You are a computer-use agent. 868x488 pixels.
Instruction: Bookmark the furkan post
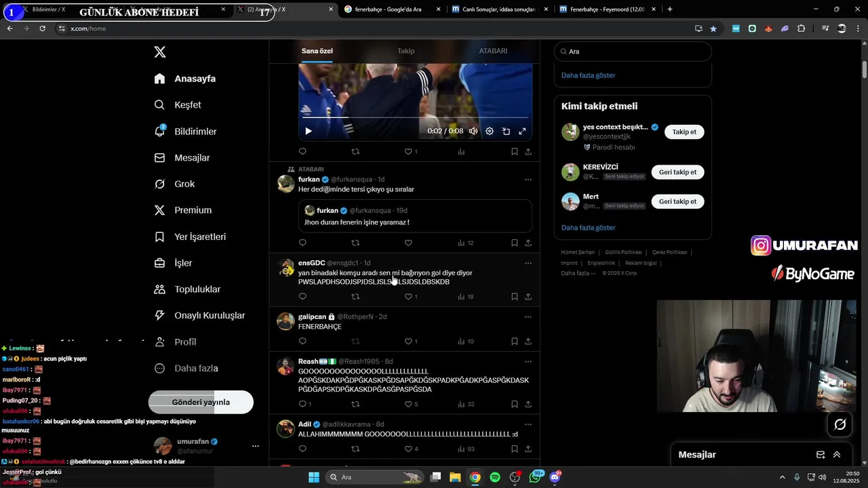click(x=515, y=243)
